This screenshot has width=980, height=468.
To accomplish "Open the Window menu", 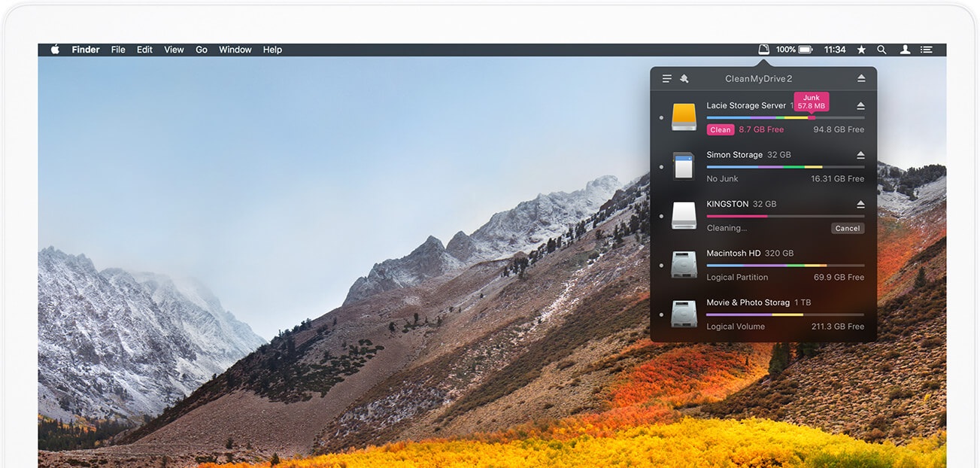I will click(235, 50).
